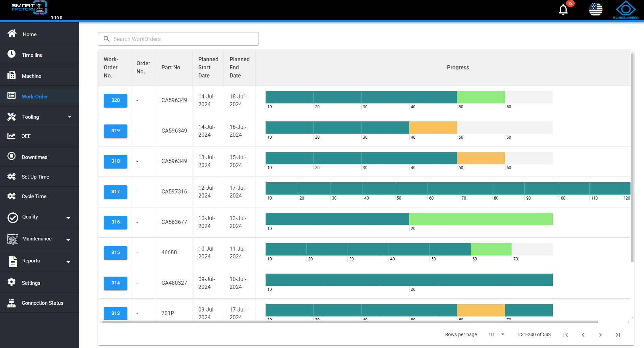Expand the Quality submenu arrow
The width and height of the screenshot is (644, 348).
tap(68, 218)
